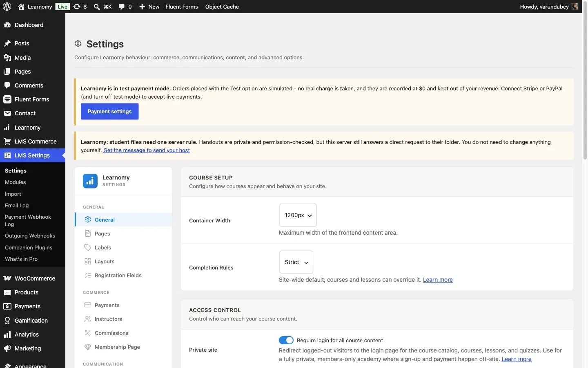Open What's in Pro submenu item

click(33, 259)
